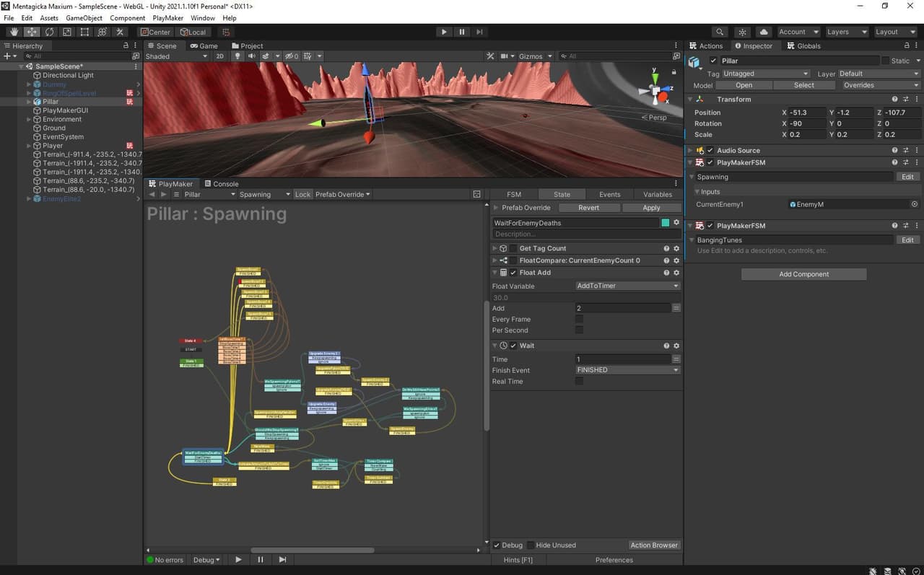Select the Hand tool in toolbar
This screenshot has width=924, height=575.
pos(14,32)
